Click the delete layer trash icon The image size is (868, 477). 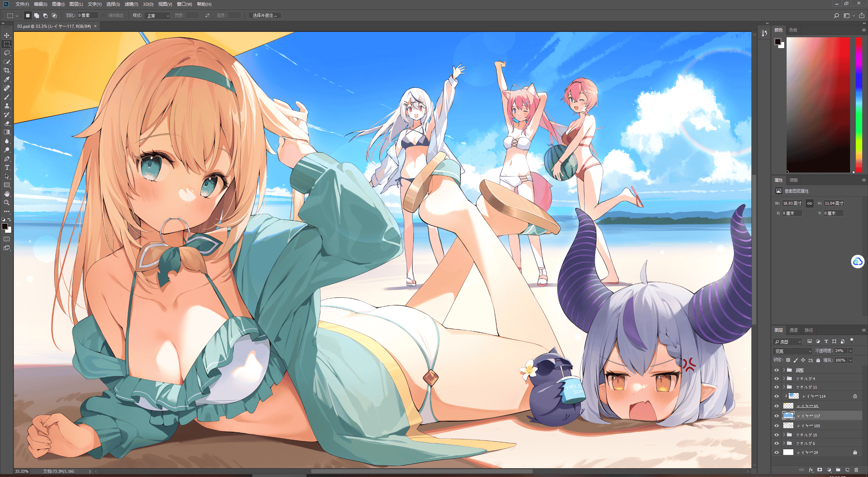[x=856, y=470]
